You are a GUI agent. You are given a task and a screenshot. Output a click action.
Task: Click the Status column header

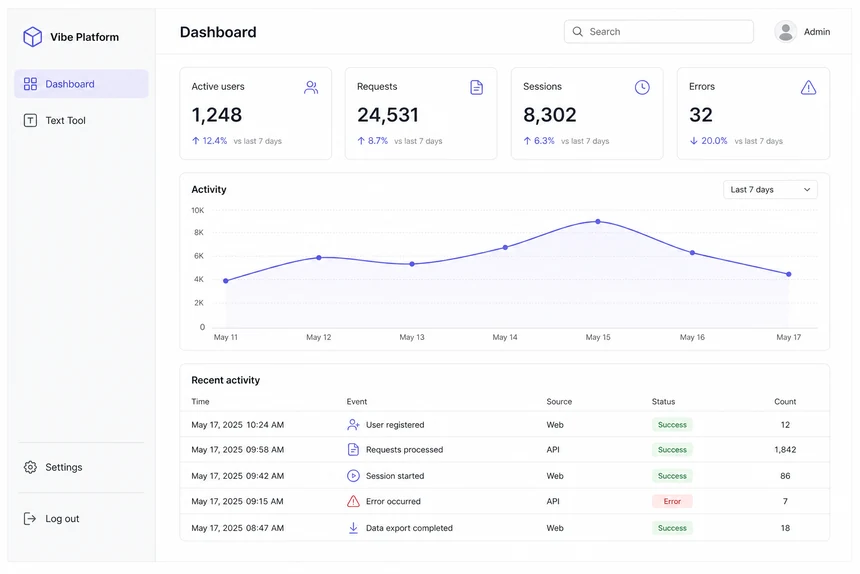663,401
